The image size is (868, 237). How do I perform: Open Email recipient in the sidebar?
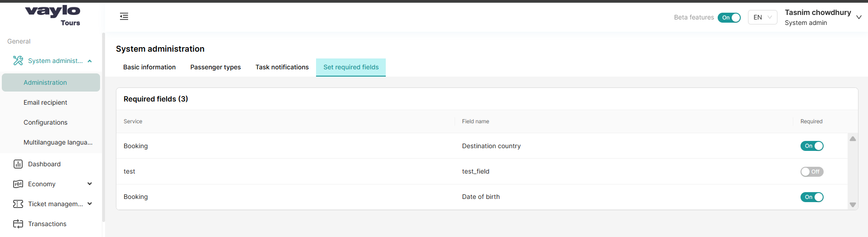51,102
